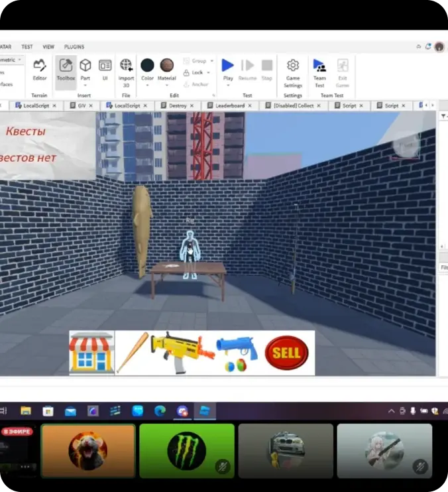Viewport: 448px width, 492px height.
Task: Open the user account avatar
Action: pos(439,47)
